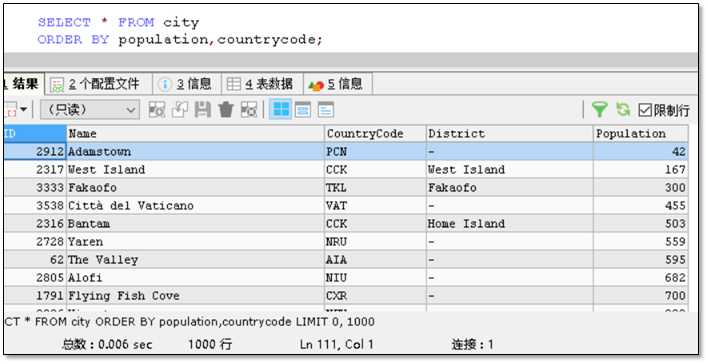The image size is (708, 364).
Task: Click the Home Island district cell
Action: pos(509,224)
